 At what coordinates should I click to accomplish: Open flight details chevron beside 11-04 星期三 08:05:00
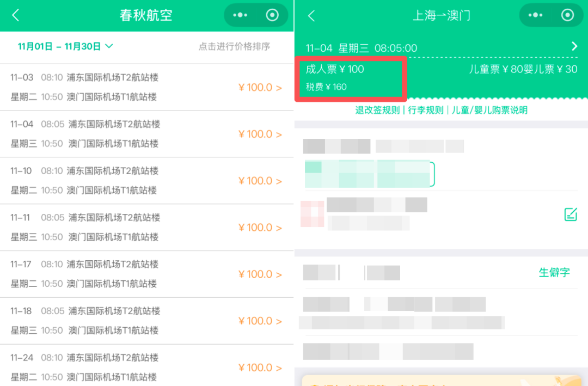(574, 46)
